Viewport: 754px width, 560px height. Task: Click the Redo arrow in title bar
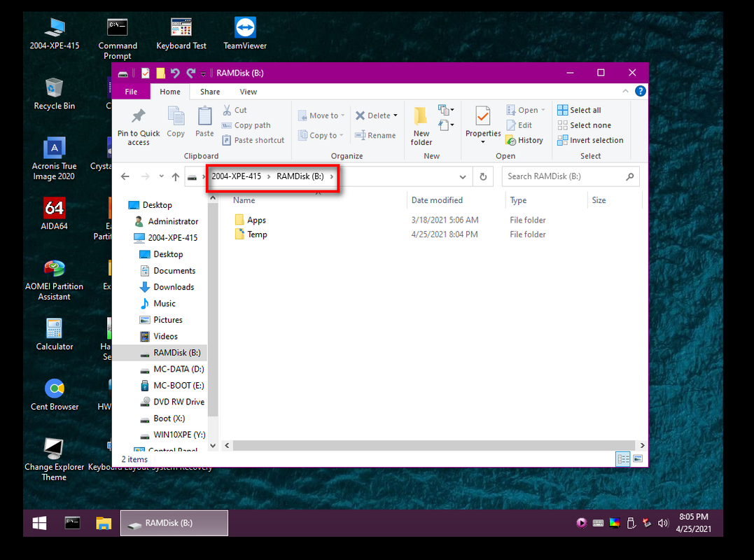(x=191, y=73)
